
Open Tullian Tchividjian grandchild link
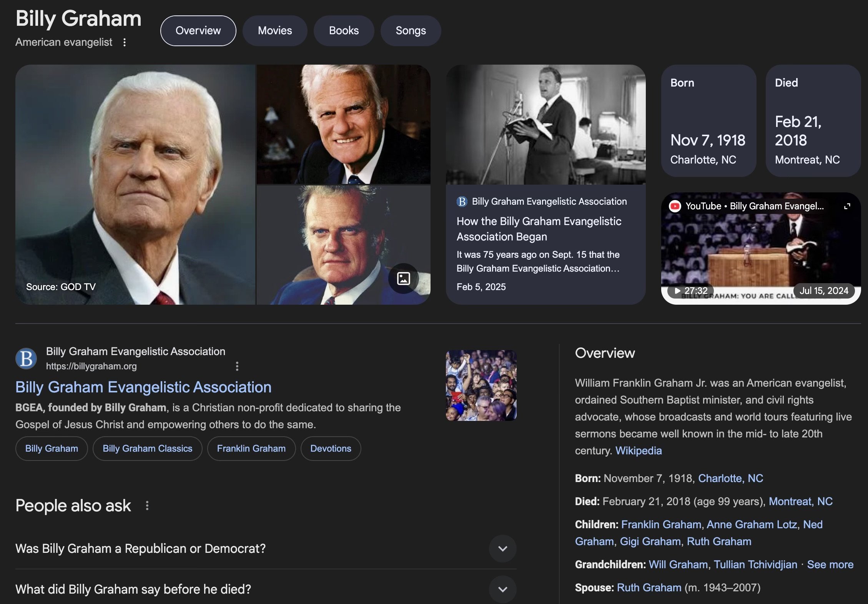[755, 565]
